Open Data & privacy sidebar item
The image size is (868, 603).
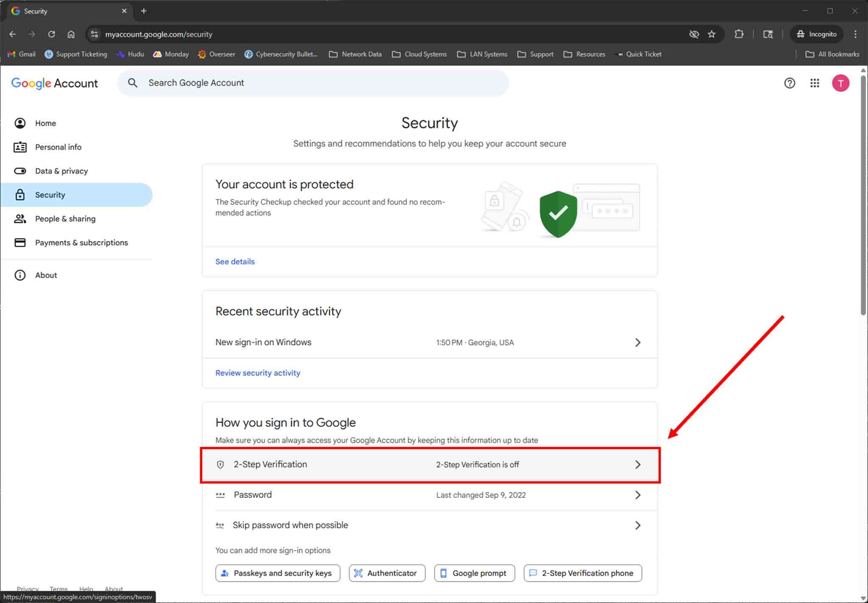click(x=61, y=171)
